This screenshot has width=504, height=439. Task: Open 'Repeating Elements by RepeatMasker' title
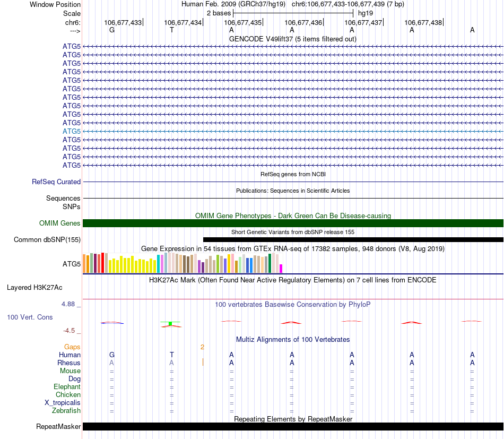[x=293, y=419]
